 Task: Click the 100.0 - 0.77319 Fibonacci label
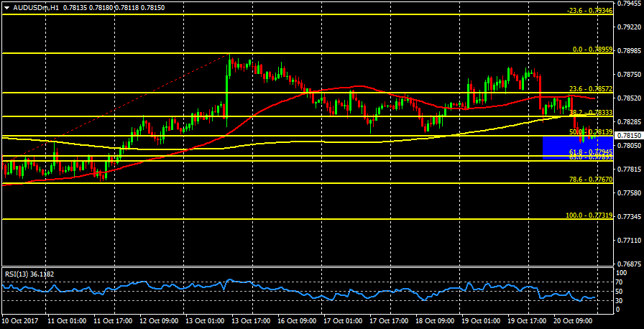[x=589, y=216]
